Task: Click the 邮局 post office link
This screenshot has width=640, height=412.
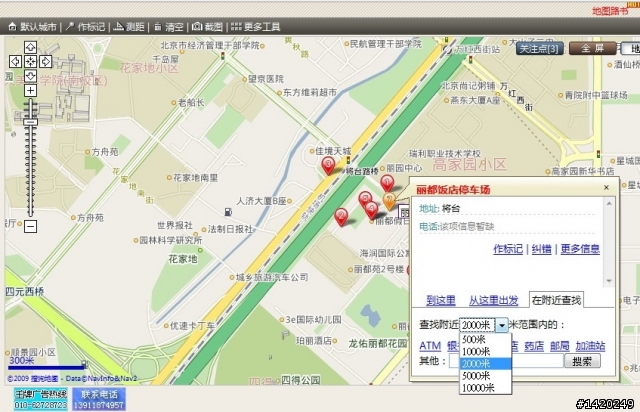Action: (560, 346)
